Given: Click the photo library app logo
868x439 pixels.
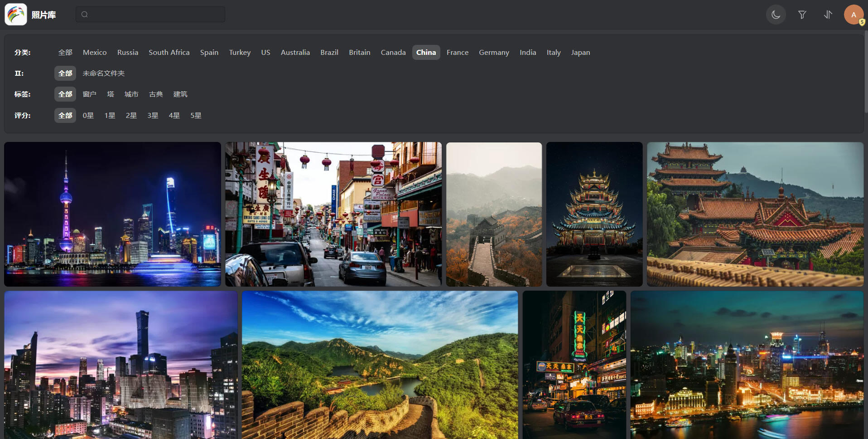Looking at the screenshot, I should click(x=16, y=15).
